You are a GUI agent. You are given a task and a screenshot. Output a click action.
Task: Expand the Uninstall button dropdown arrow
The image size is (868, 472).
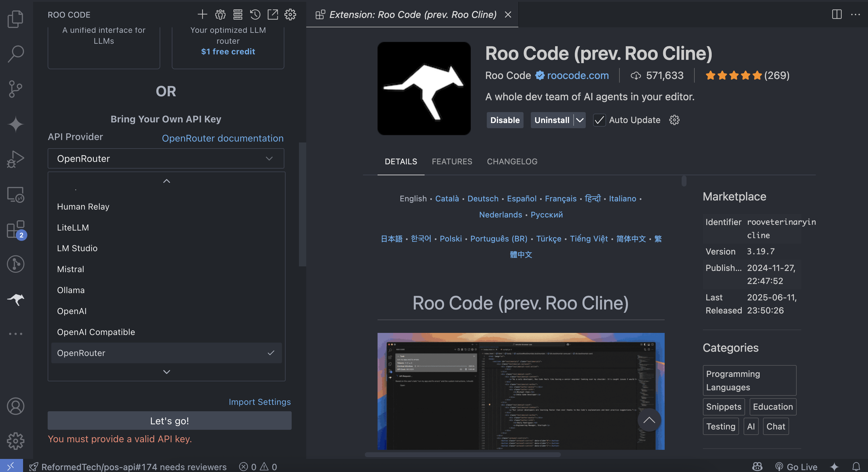pyautogui.click(x=580, y=120)
